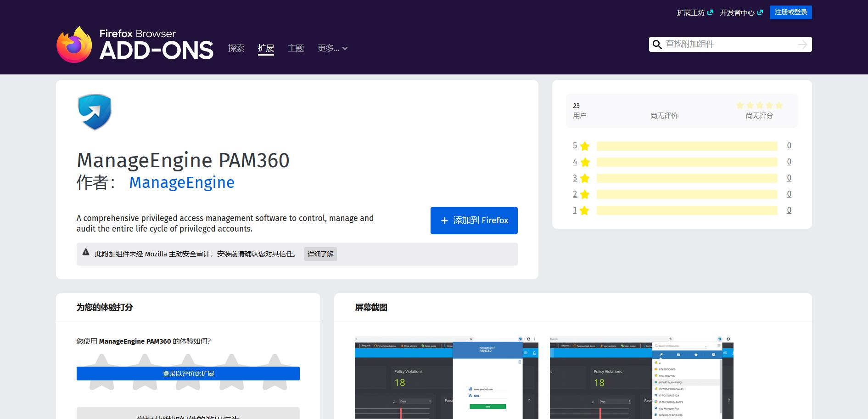Click the 1-star rating bar
Screen dimensions: 868x419
(x=687, y=210)
